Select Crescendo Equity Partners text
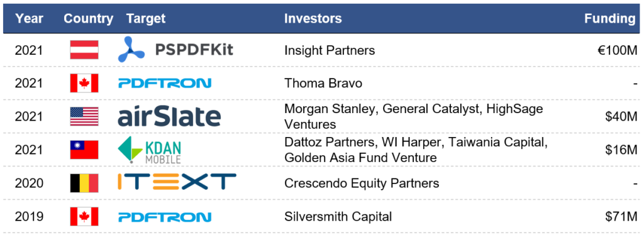The width and height of the screenshot is (644, 235). pos(362,183)
